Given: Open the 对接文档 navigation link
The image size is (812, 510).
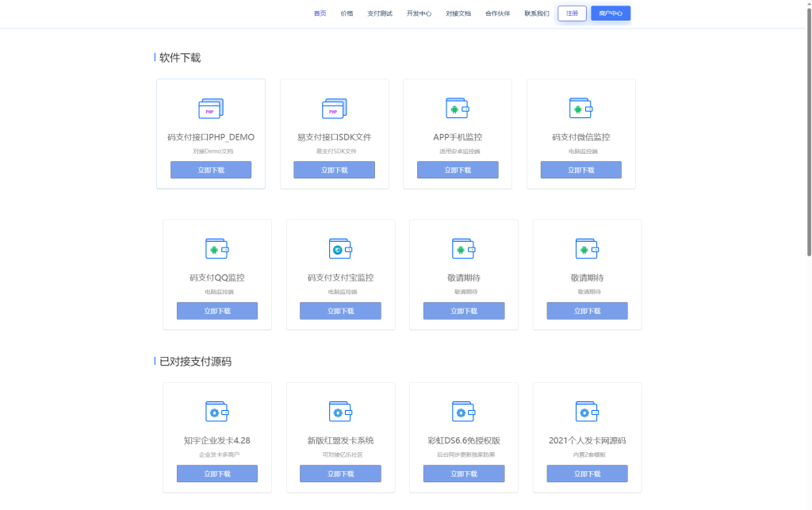Looking at the screenshot, I should pyautogui.click(x=458, y=13).
